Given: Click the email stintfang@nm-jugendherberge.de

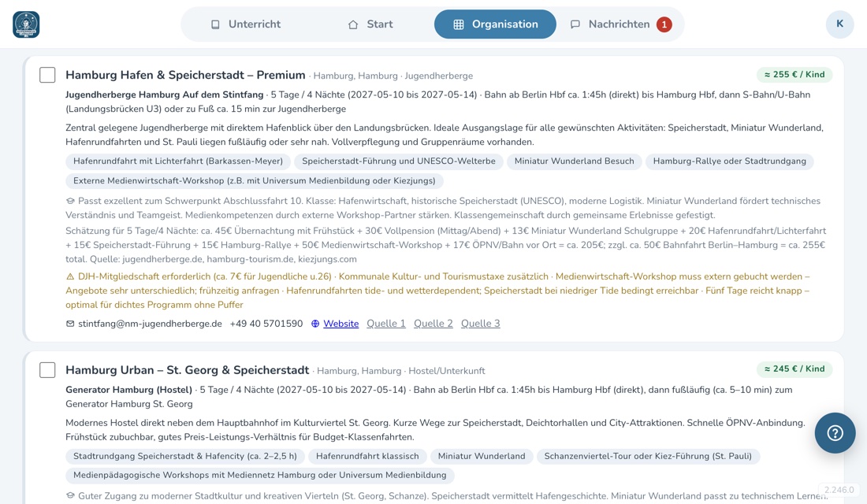Looking at the screenshot, I should tap(150, 324).
